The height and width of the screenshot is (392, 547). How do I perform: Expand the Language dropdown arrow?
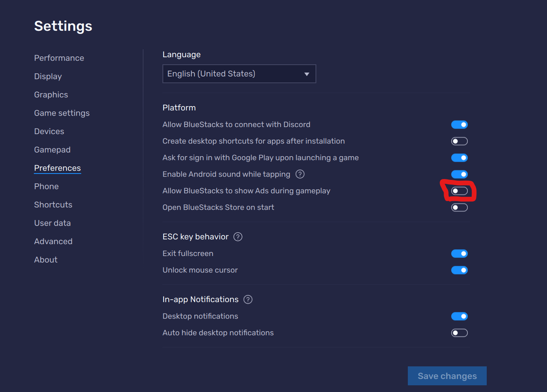(307, 74)
